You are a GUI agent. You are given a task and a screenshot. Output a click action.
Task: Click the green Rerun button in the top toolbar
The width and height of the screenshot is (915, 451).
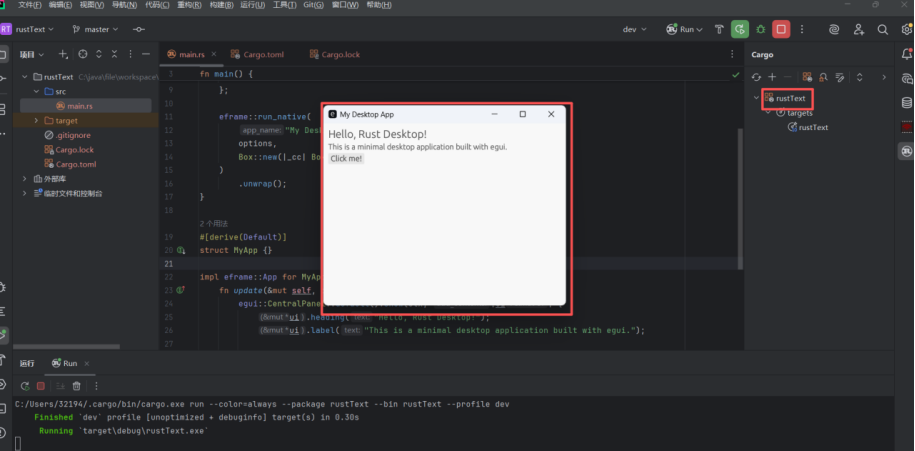(740, 29)
